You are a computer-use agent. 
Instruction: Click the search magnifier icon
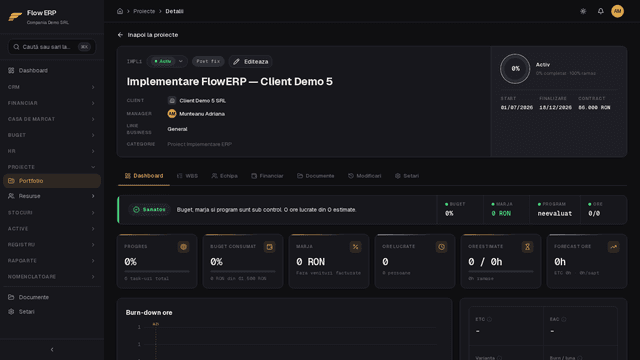click(x=16, y=47)
